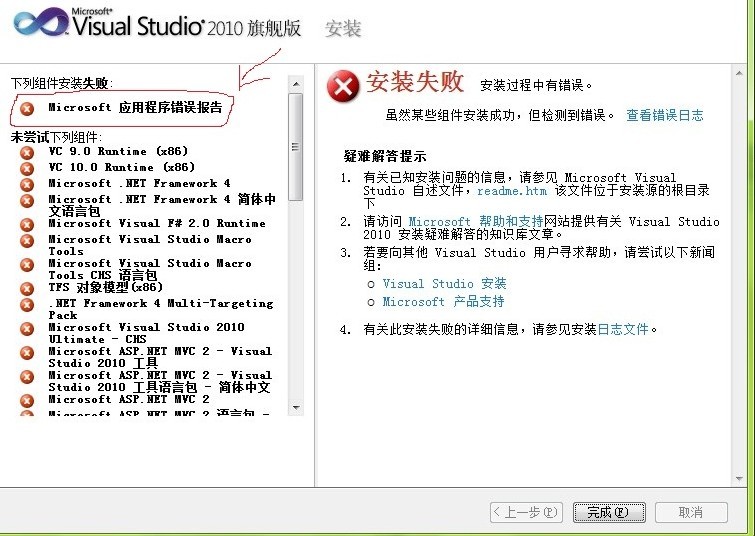
Task: Click the component list scroll down arrow
Action: point(295,408)
